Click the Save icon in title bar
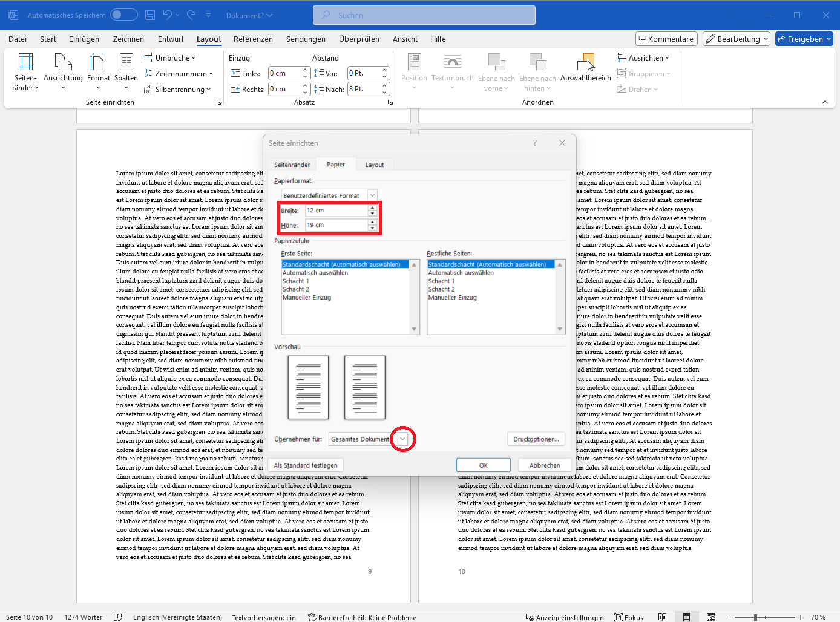This screenshot has height=622, width=840. click(150, 15)
